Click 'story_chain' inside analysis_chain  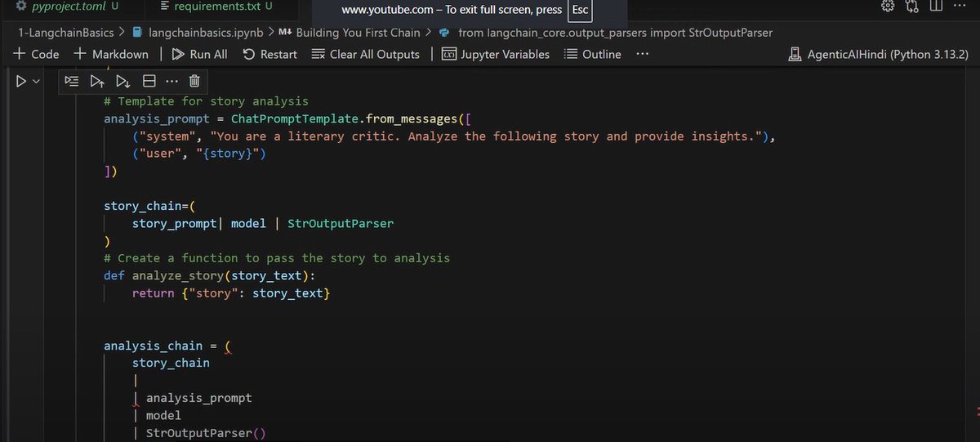(x=171, y=363)
